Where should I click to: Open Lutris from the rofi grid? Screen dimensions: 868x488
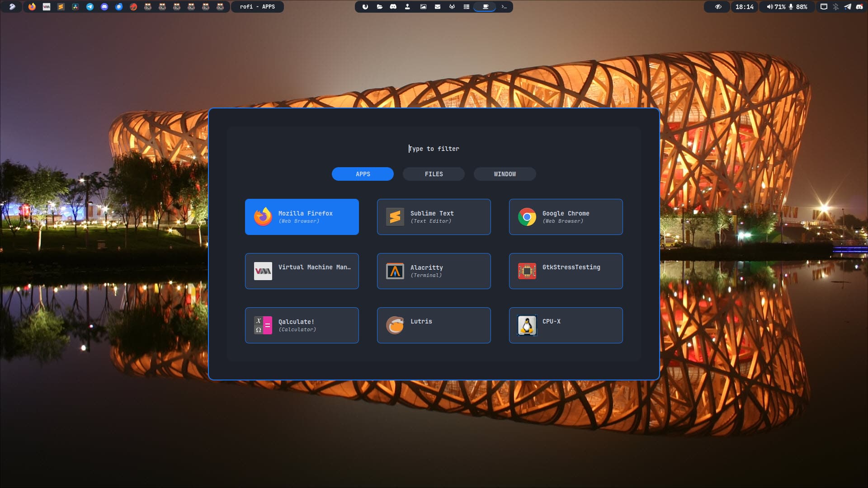coord(434,325)
